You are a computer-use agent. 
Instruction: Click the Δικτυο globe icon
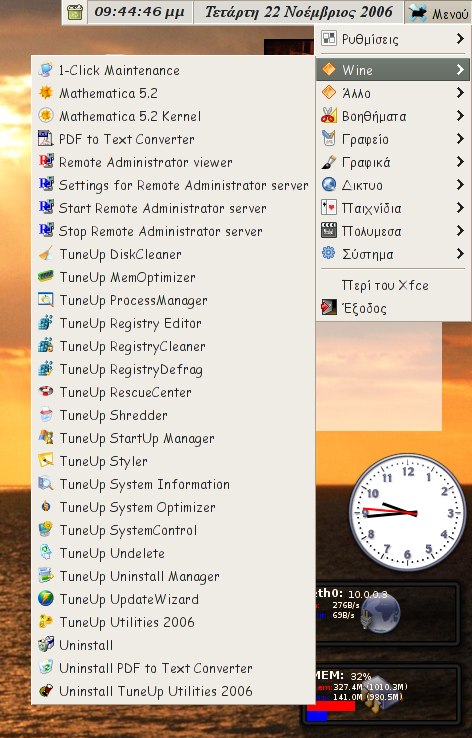[328, 184]
